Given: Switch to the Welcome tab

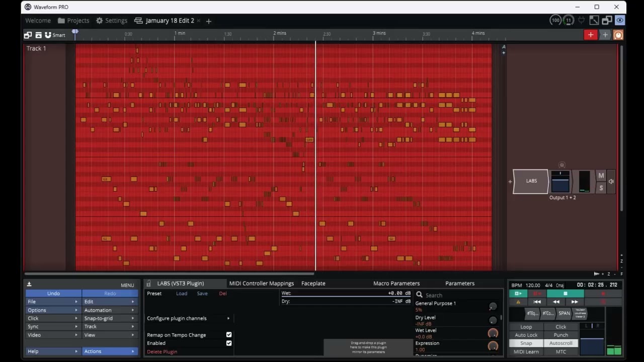Looking at the screenshot, I should coord(38,21).
